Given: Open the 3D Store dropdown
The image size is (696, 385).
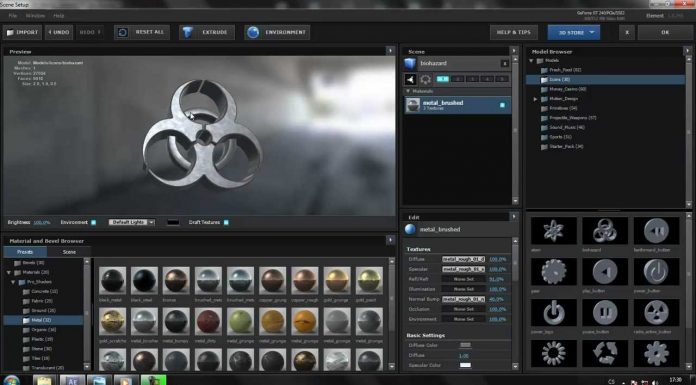Looking at the screenshot, I should click(573, 32).
